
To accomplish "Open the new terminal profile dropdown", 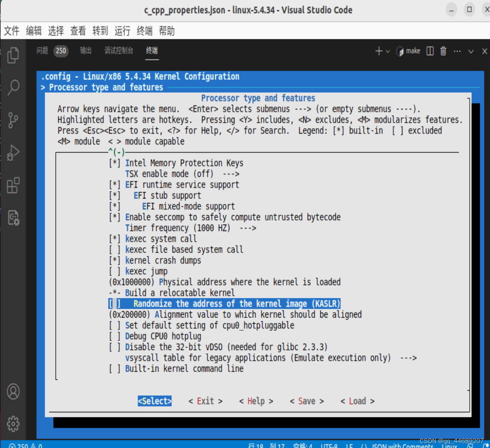I will pos(388,51).
